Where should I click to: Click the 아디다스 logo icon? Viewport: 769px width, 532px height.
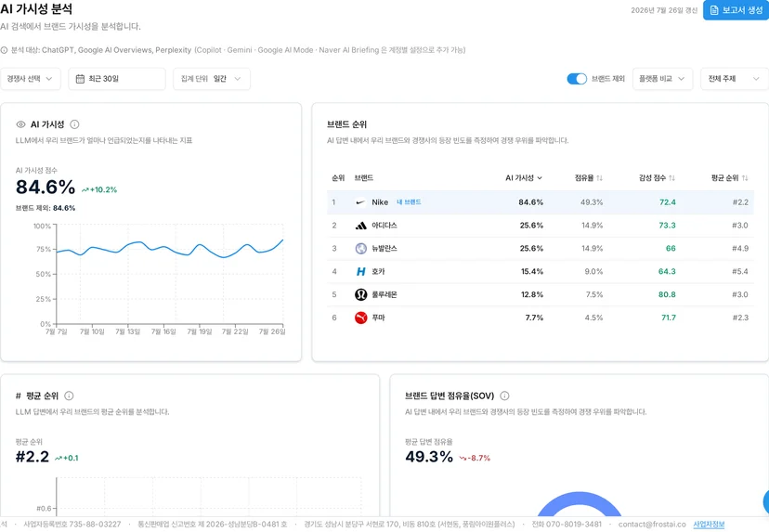360,226
